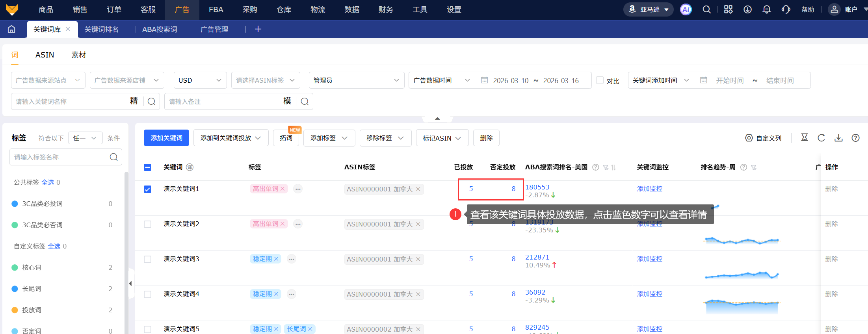Expand the 添加到关键词投放 dropdown

(230, 138)
